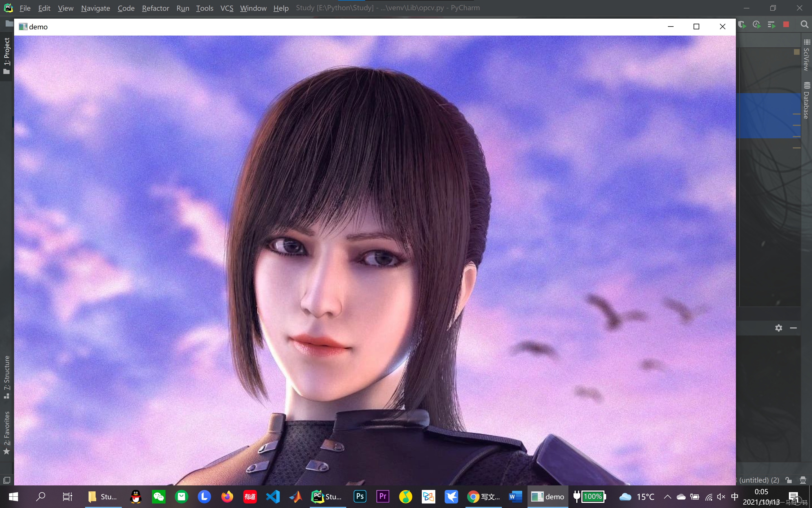Click the inspections hector icon in status bar
The width and height of the screenshot is (812, 508).
tap(803, 480)
